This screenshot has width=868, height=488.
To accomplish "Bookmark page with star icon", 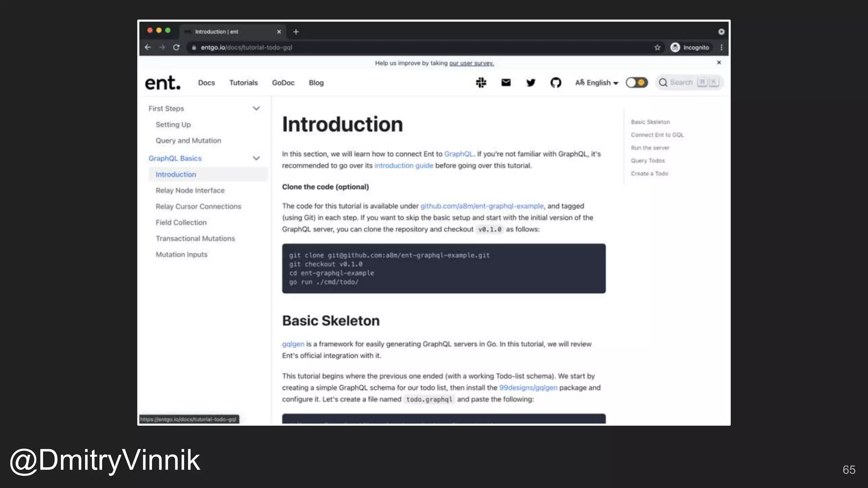I will 657,47.
